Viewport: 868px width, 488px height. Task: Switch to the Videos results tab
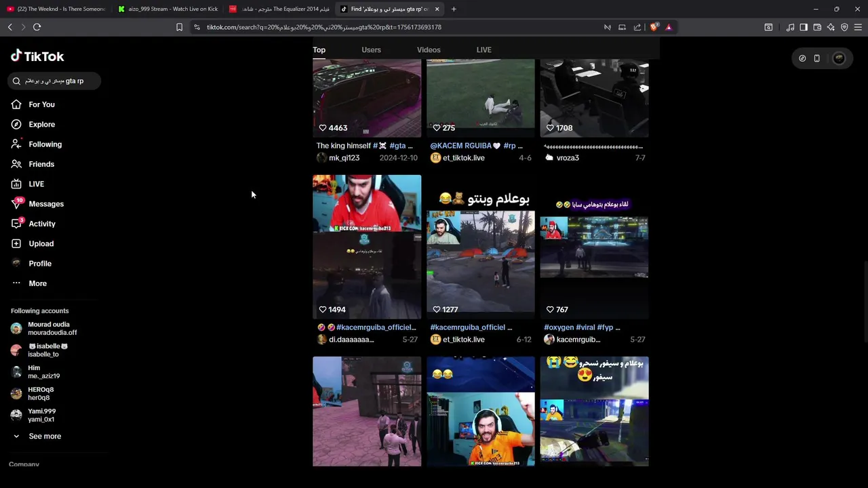pyautogui.click(x=429, y=49)
